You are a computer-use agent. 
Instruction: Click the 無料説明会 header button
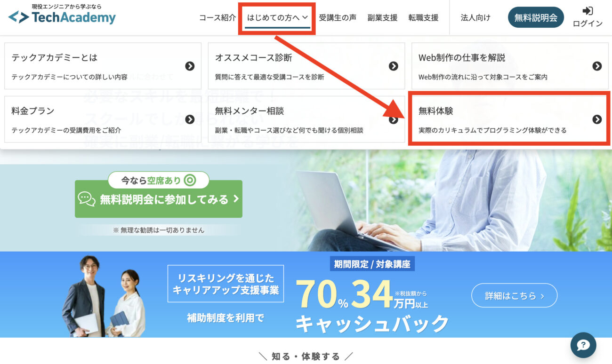tap(536, 17)
